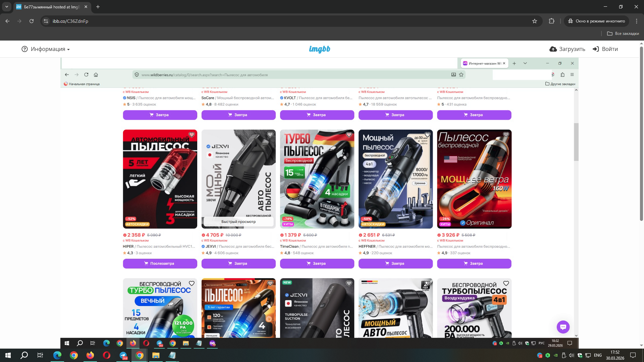Open the browser extensions puzzle icon
Viewport: 644px width, 362px height.
(x=551, y=21)
